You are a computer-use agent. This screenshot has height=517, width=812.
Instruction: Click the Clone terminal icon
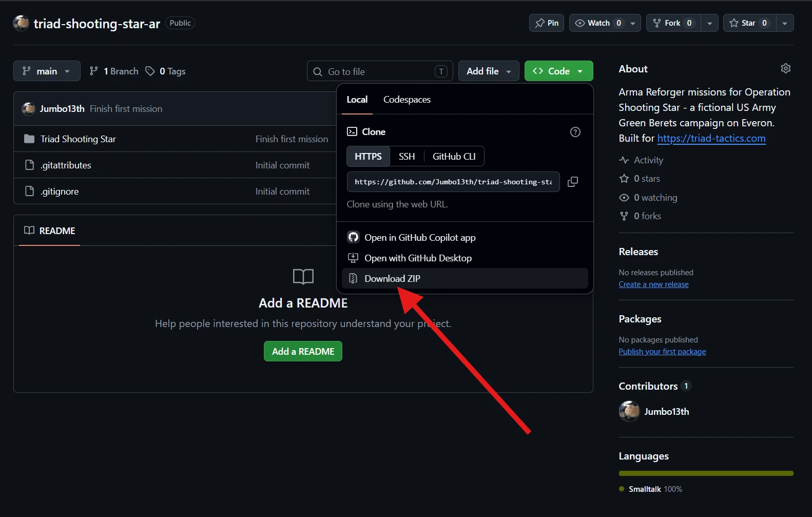352,132
